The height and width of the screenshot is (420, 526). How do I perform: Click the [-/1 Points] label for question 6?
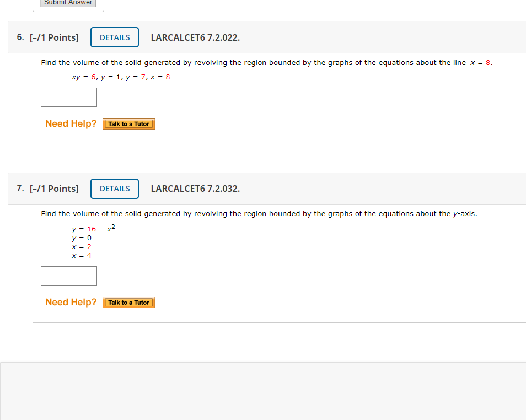(x=55, y=37)
